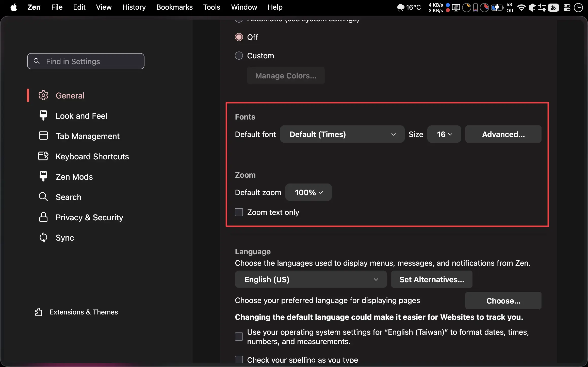Click the Sync arrows icon
The width and height of the screenshot is (588, 367).
[x=43, y=238]
